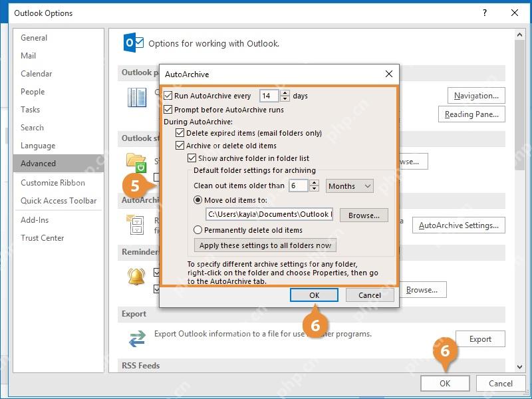Decrease AutoArchive days with down arrow
Viewport: 532px width, 399px height.
(285, 98)
